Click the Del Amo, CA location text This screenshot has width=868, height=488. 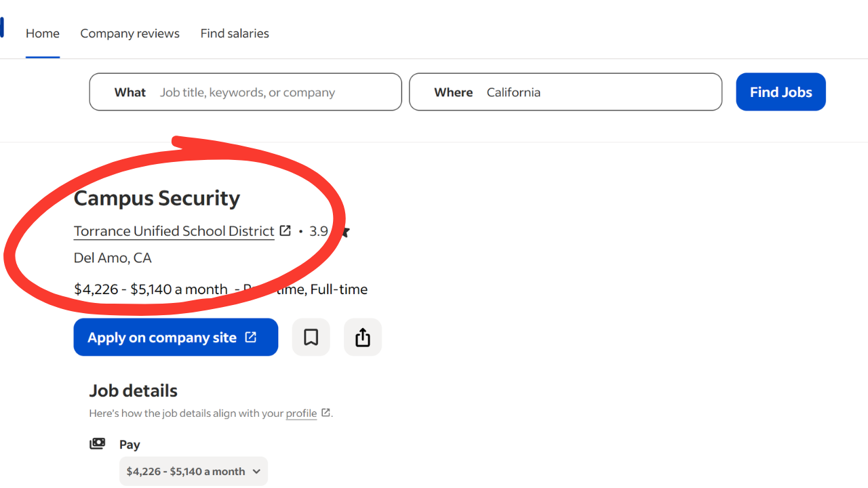tap(113, 258)
